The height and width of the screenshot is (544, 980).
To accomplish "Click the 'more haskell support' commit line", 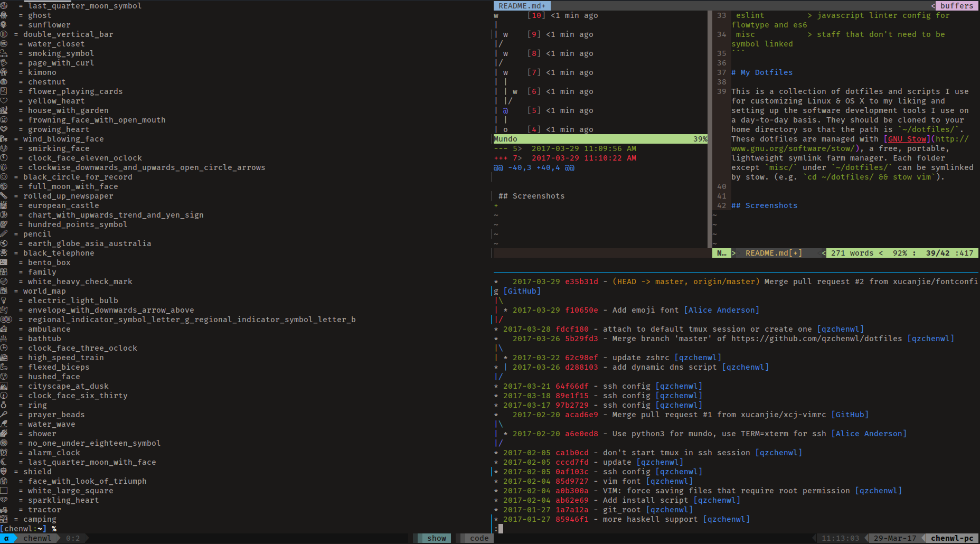I will 622,519.
